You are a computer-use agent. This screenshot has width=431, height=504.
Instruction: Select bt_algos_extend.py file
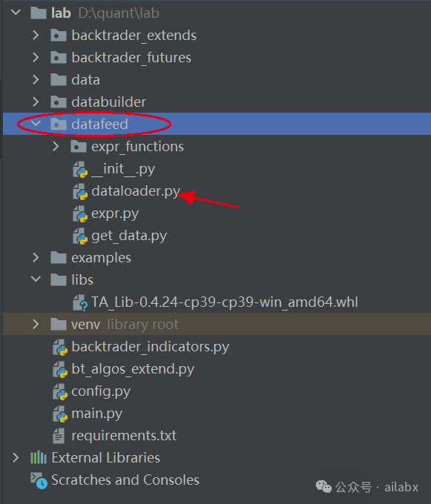click(133, 369)
